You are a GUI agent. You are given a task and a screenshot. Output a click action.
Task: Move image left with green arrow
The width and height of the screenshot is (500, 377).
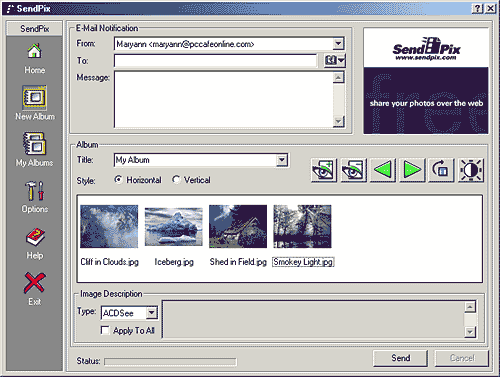click(x=383, y=170)
